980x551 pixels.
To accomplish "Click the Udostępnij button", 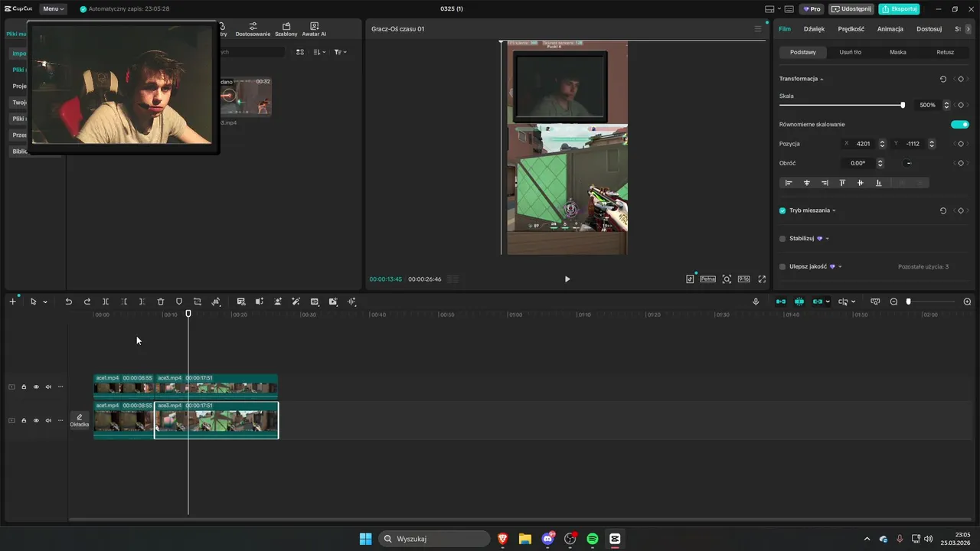I will [x=851, y=9].
